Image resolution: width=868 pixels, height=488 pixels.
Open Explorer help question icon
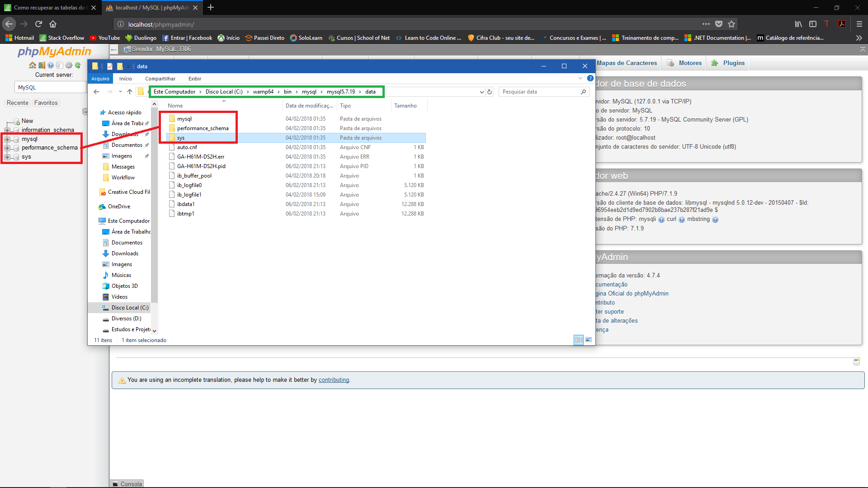[590, 79]
